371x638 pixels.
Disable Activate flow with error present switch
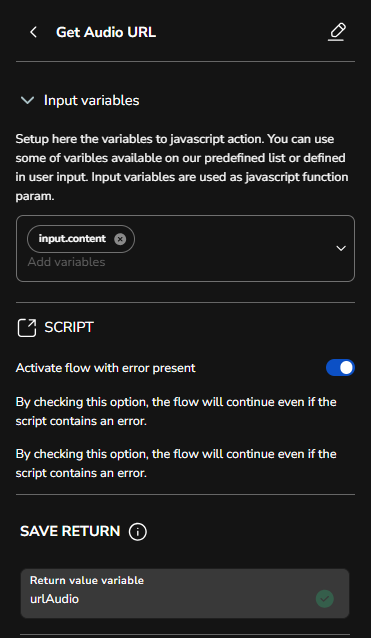click(x=340, y=367)
